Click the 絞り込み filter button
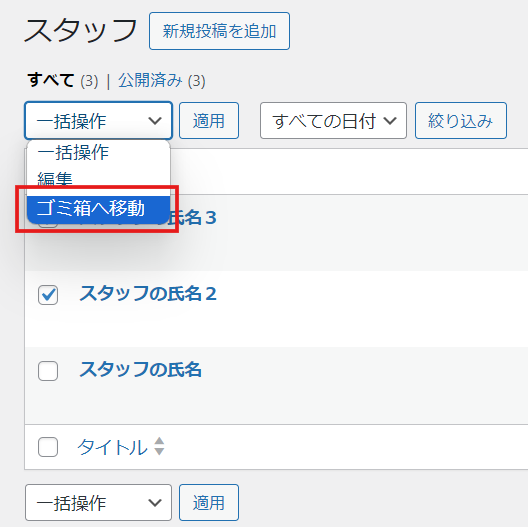Image resolution: width=528 pixels, height=527 pixels. pyautogui.click(x=461, y=121)
